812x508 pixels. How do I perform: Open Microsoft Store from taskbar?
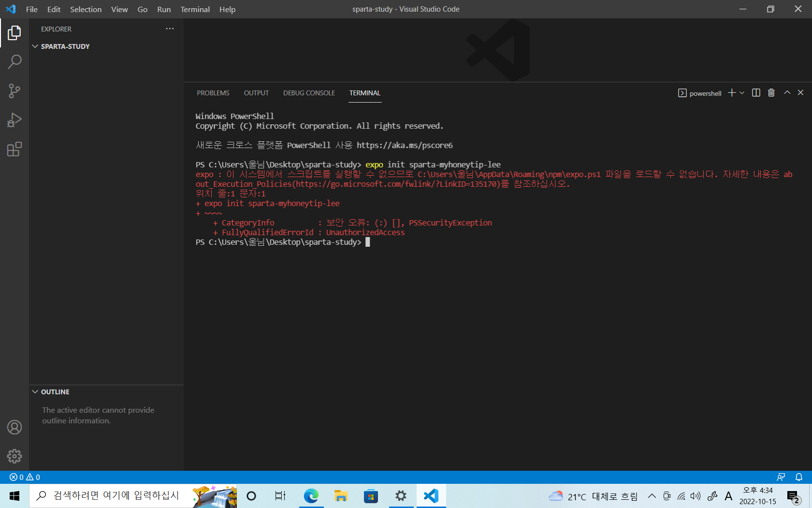(371, 496)
